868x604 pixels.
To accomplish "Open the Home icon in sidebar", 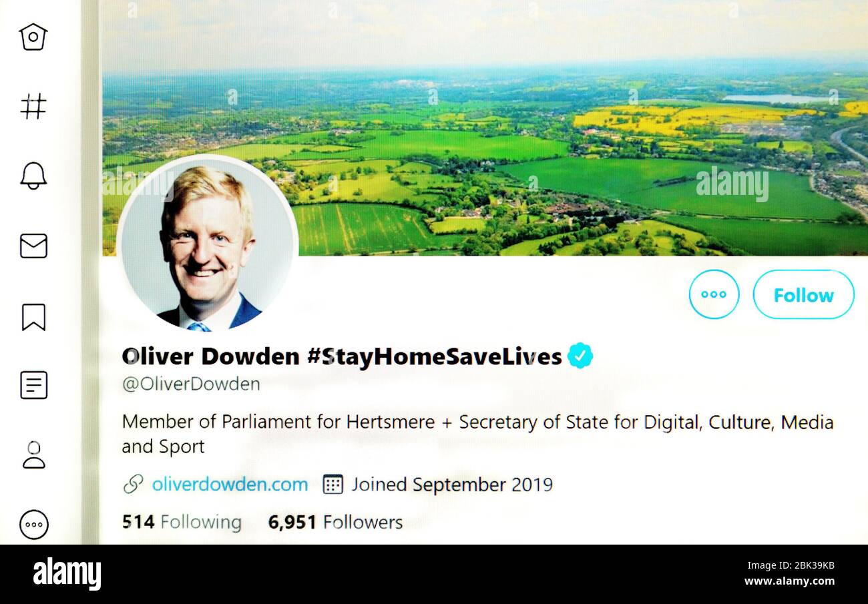I will (33, 37).
